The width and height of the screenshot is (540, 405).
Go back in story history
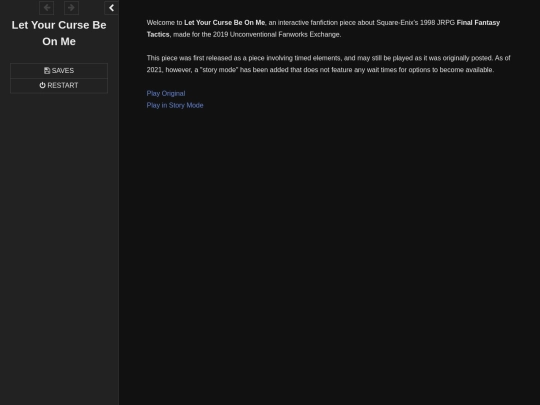46,8
